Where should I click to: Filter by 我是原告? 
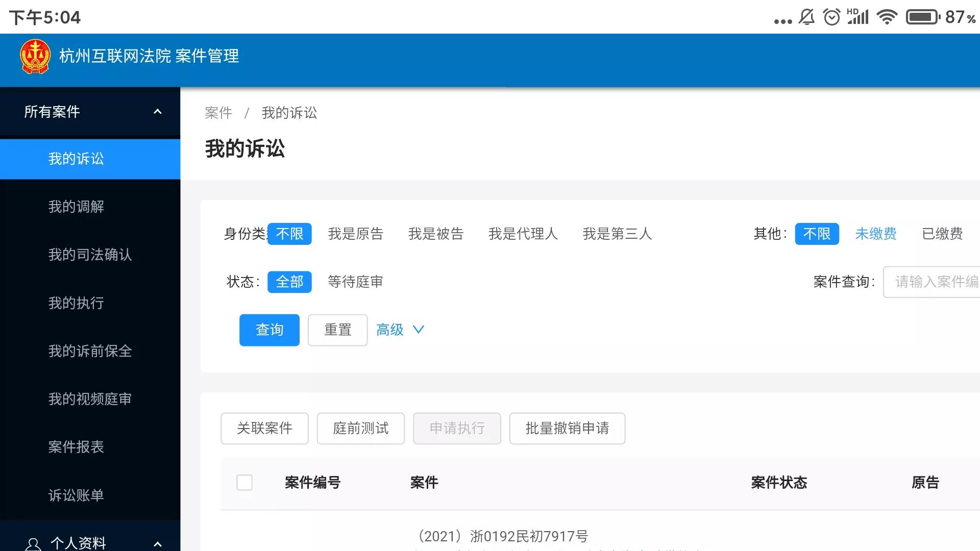pyautogui.click(x=356, y=234)
